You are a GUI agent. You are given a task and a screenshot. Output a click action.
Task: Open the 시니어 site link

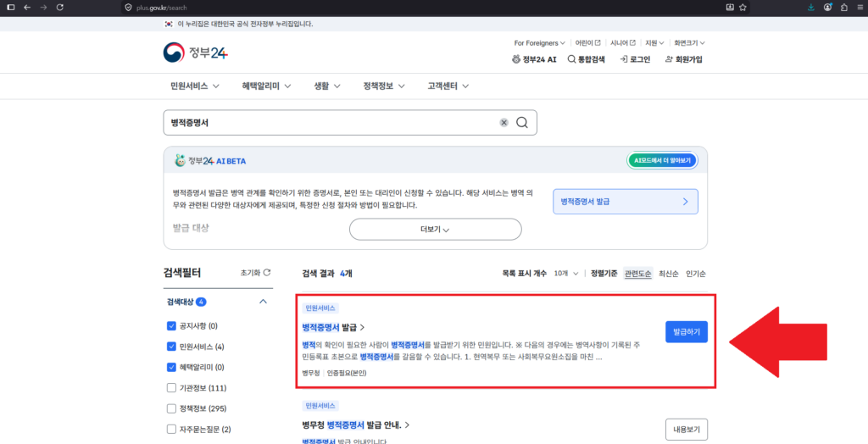[623, 42]
